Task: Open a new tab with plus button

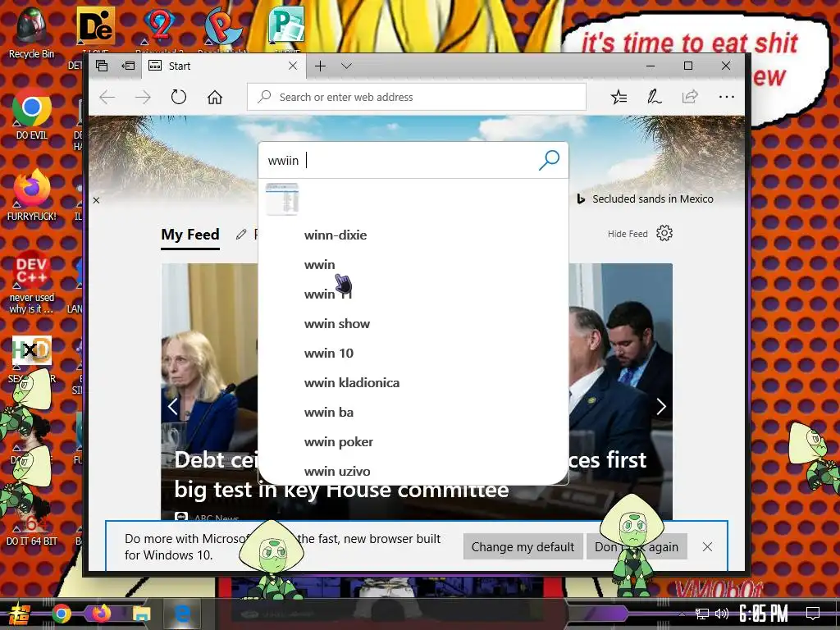Action: pos(321,66)
